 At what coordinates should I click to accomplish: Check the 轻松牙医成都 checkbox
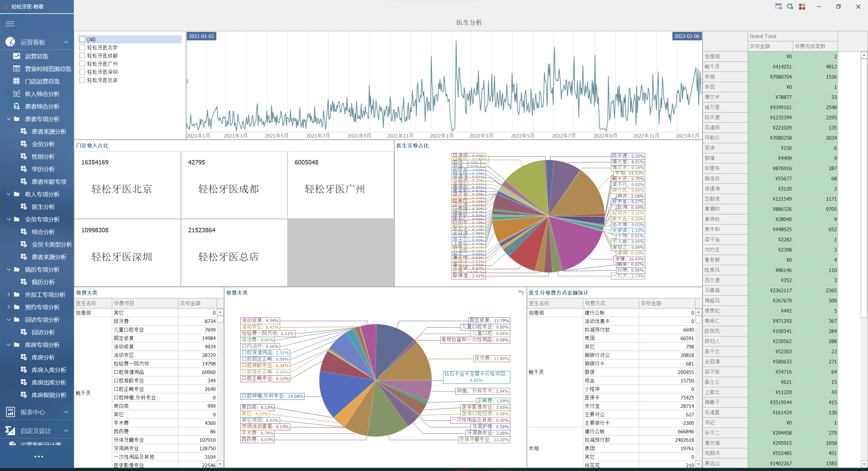[82, 56]
